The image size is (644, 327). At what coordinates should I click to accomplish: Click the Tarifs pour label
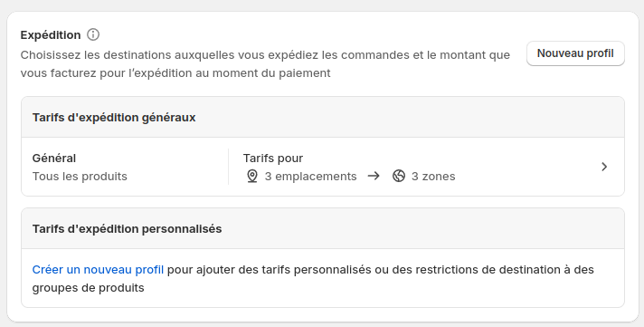tap(273, 159)
